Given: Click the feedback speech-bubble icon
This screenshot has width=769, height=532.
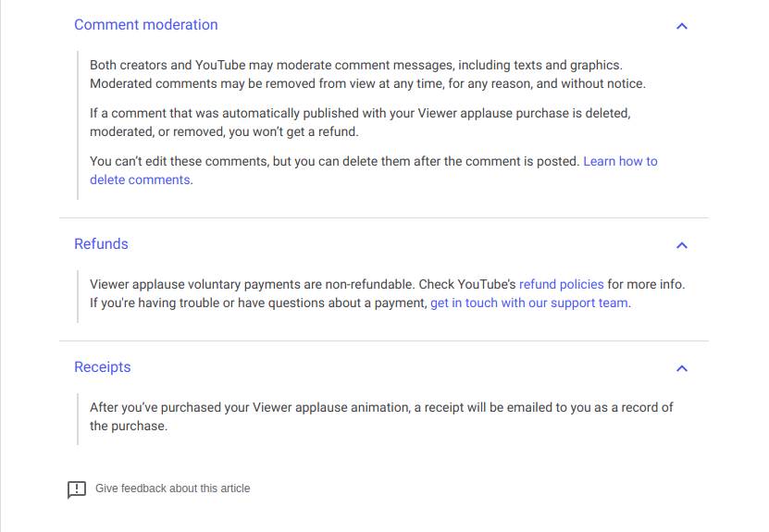Looking at the screenshot, I should point(77,489).
